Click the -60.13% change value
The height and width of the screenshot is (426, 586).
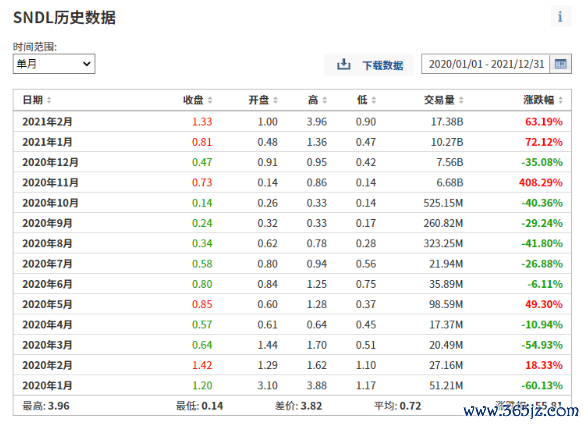point(542,385)
